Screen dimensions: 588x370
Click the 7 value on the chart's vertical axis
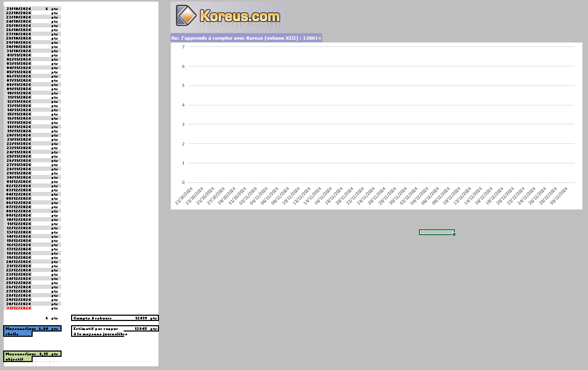(183, 47)
